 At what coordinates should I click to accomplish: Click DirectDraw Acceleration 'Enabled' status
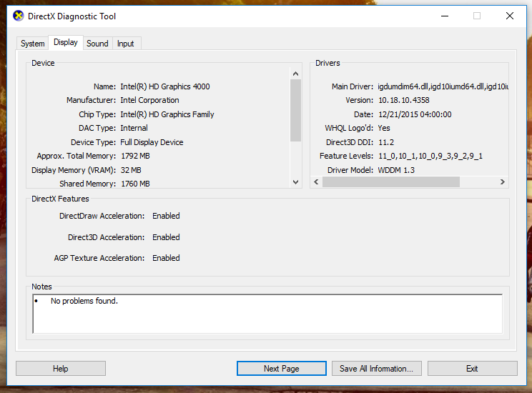coord(166,216)
